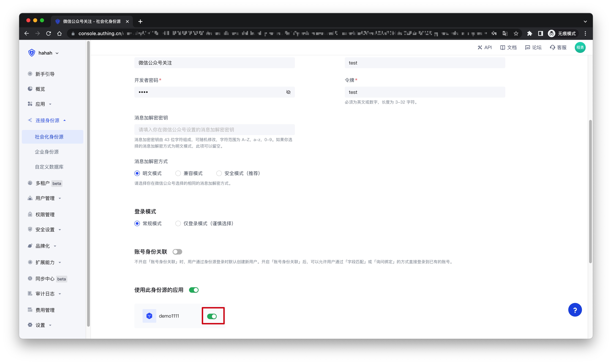The height and width of the screenshot is (364, 612).
Task: Reload the page with refresh icon
Action: (49, 34)
